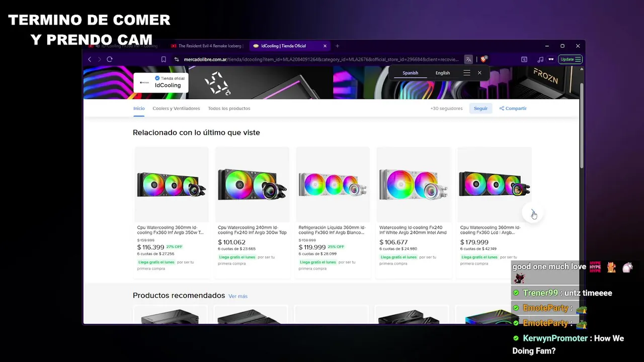This screenshot has height=362, width=644.
Task: Open Brave Shields lion icon
Action: [x=484, y=59]
